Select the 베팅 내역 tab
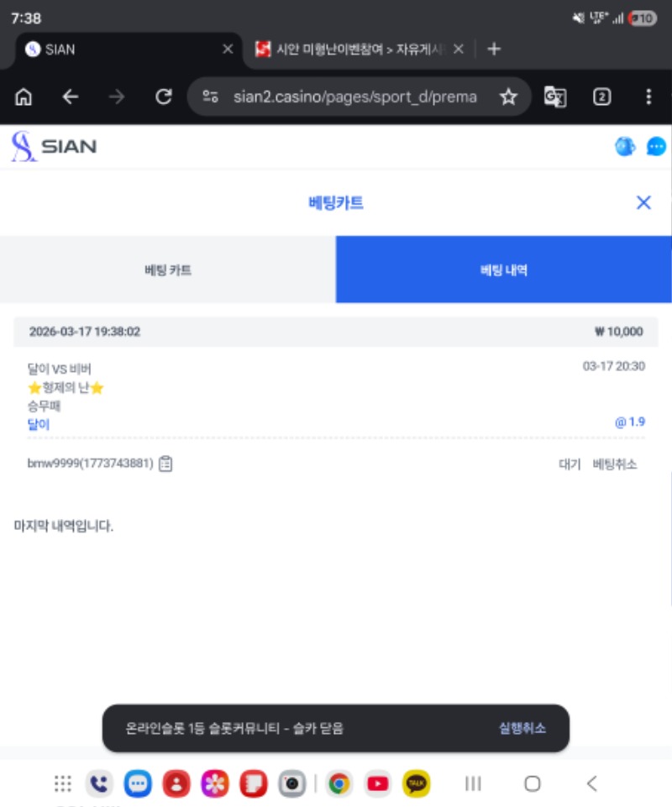 point(504,270)
